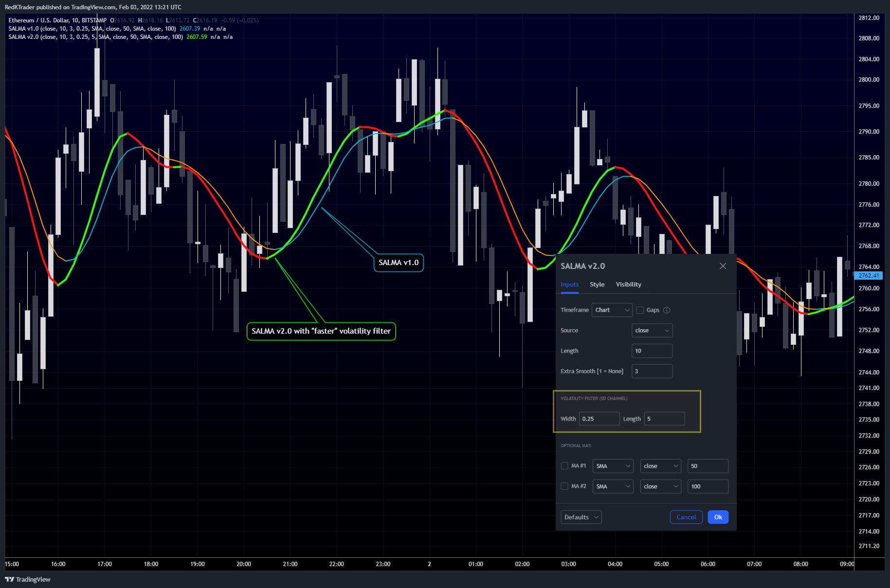The width and height of the screenshot is (890, 588).
Task: Enable the MA #1 checkbox
Action: pyautogui.click(x=564, y=466)
